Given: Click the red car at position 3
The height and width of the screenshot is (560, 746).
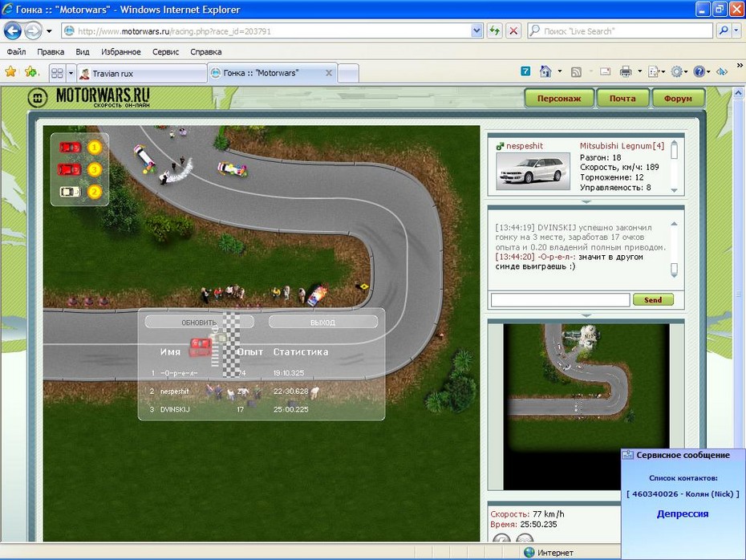Looking at the screenshot, I should click(70, 169).
